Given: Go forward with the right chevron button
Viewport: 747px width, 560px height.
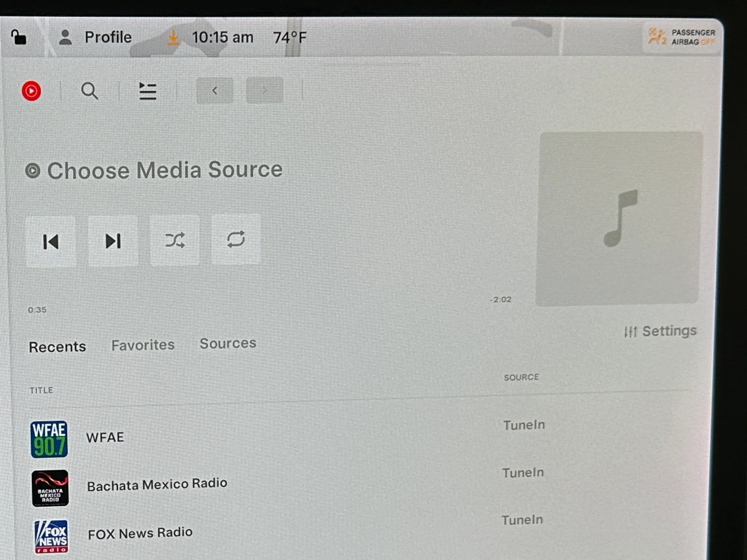Looking at the screenshot, I should pos(265,90).
